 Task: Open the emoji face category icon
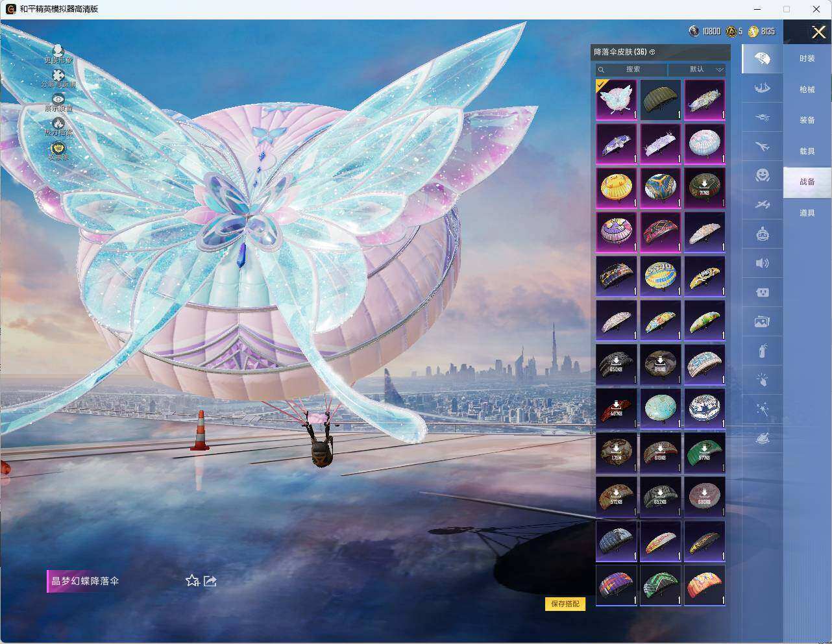762,175
